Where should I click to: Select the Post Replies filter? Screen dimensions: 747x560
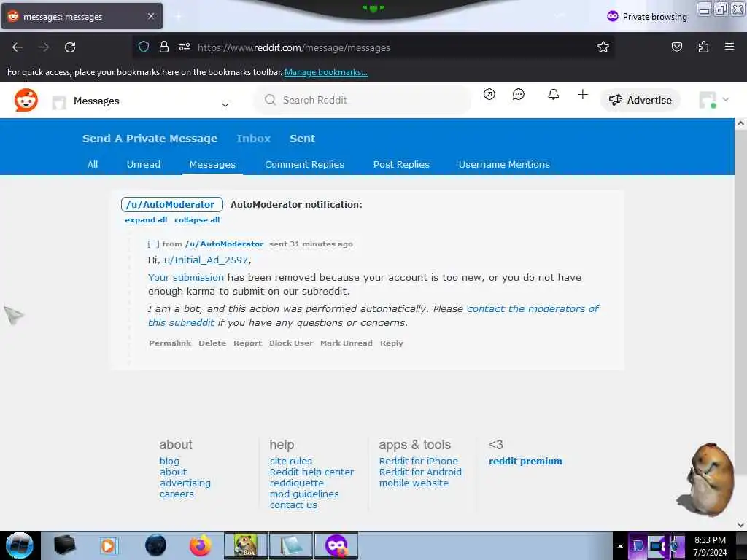(x=401, y=164)
